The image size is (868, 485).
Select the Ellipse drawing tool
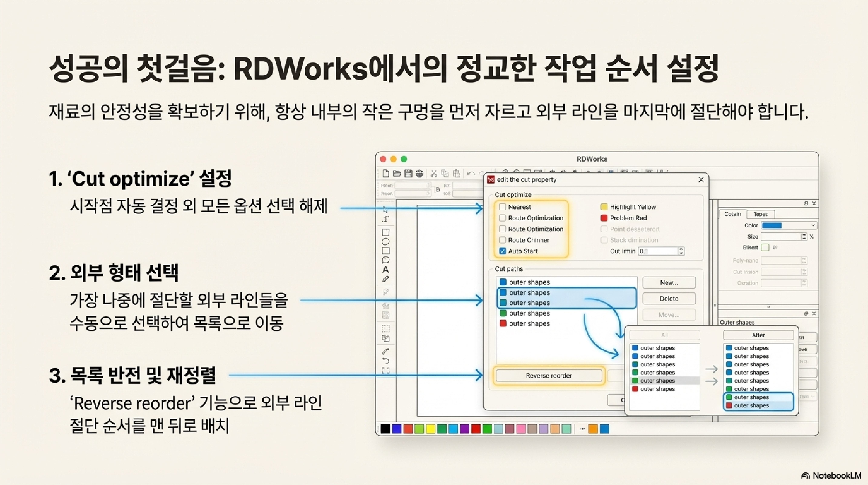coord(386,241)
